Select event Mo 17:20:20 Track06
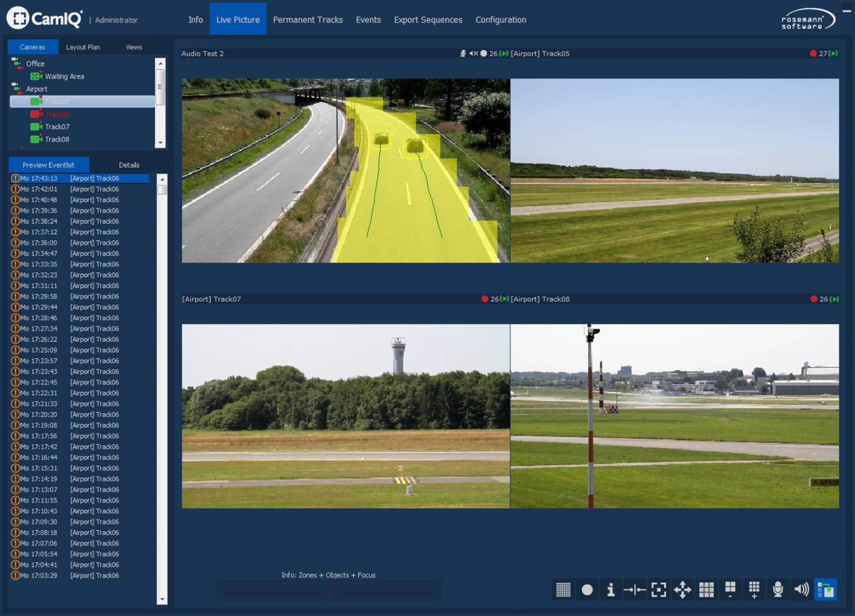This screenshot has height=616, width=855. pyautogui.click(x=80, y=414)
